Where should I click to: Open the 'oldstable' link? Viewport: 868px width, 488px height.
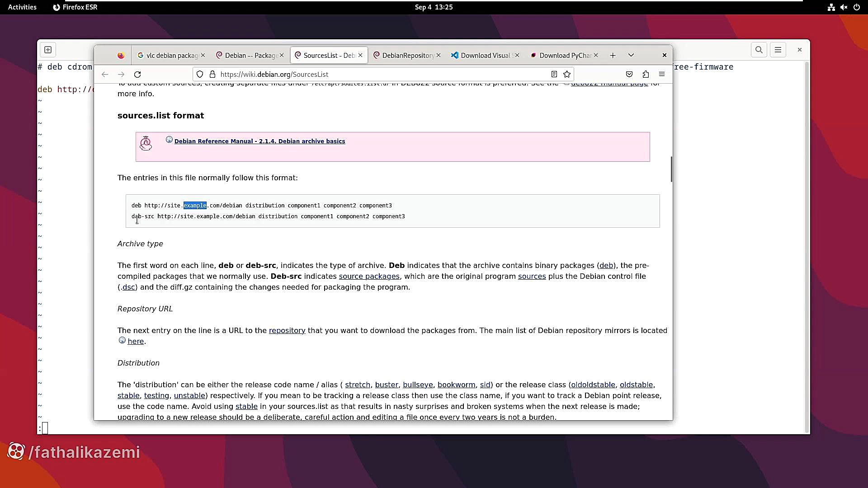point(636,385)
